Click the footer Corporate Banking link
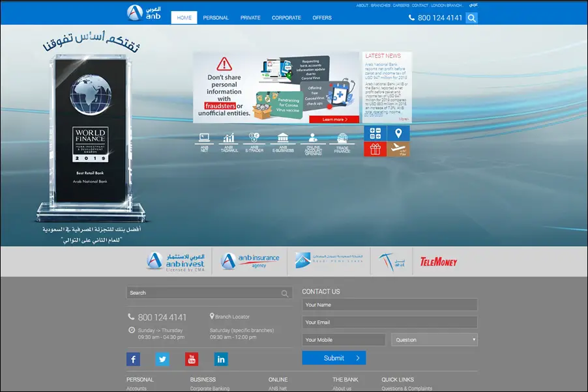This screenshot has width=588, height=392. pos(210,389)
